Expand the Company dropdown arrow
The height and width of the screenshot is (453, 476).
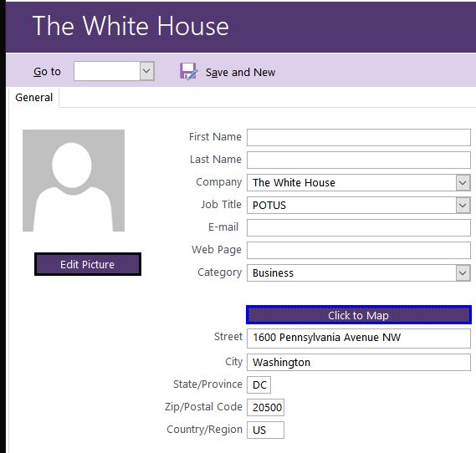tap(463, 182)
